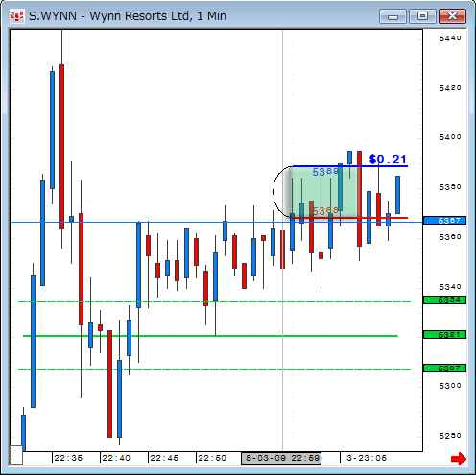Click the green 5321 price level label
This screenshot has width=476, height=475.
tap(444, 335)
